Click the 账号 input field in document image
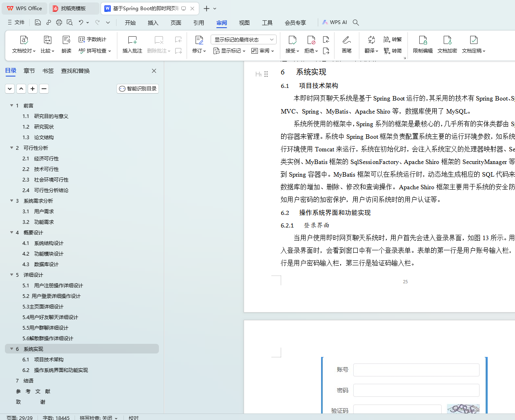515x420 pixels. (416, 370)
